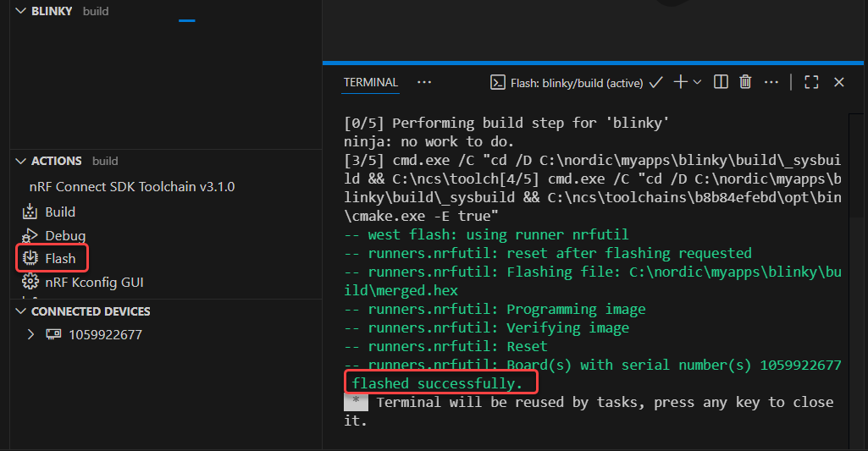Open additional panel tabs ellipsis beside TERMINAL
This screenshot has width=868, height=451.
[424, 82]
